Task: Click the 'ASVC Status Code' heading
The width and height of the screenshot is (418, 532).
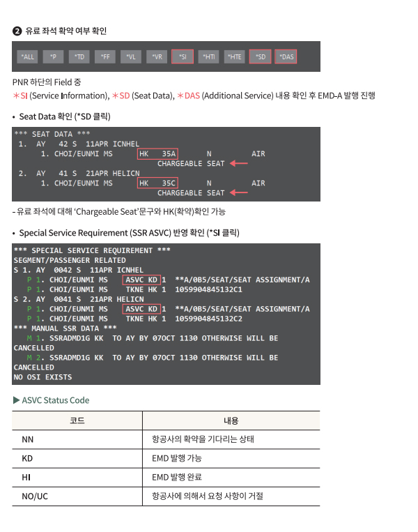Action: click(x=51, y=400)
